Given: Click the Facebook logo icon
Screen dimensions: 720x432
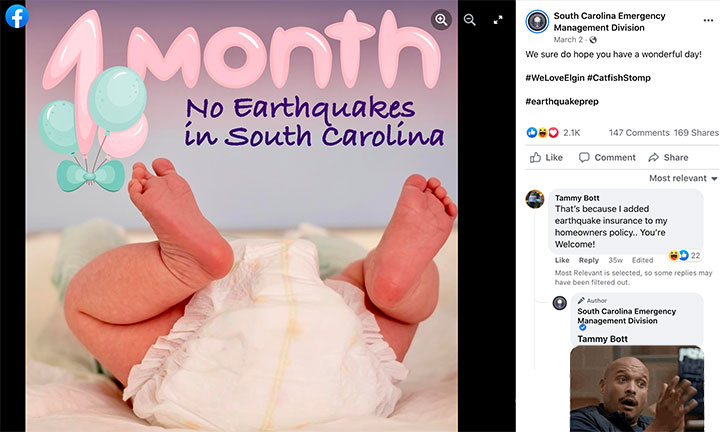Looking at the screenshot, I should (x=17, y=16).
